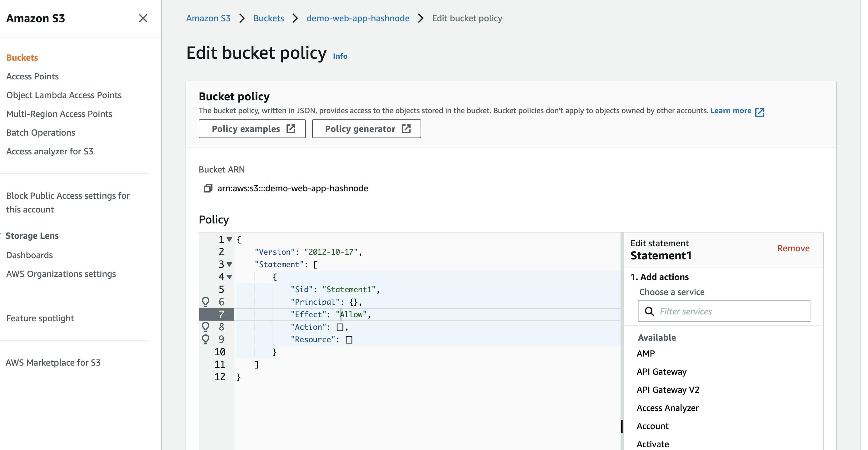The width and height of the screenshot is (868, 450).
Task: Click the Policy examples button
Action: point(252,129)
